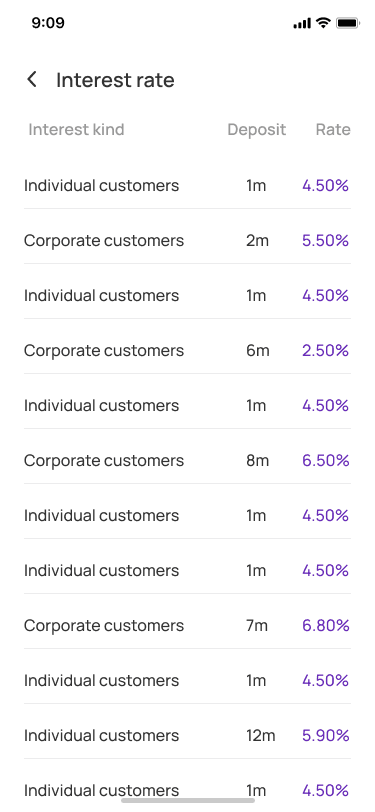This screenshot has height=812, width=375.
Task: Open the Corporate customers 8m row
Action: point(187,460)
